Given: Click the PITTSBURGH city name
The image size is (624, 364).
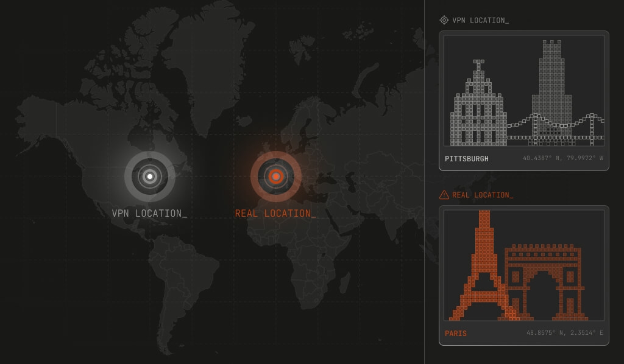Looking at the screenshot, I should point(466,158).
